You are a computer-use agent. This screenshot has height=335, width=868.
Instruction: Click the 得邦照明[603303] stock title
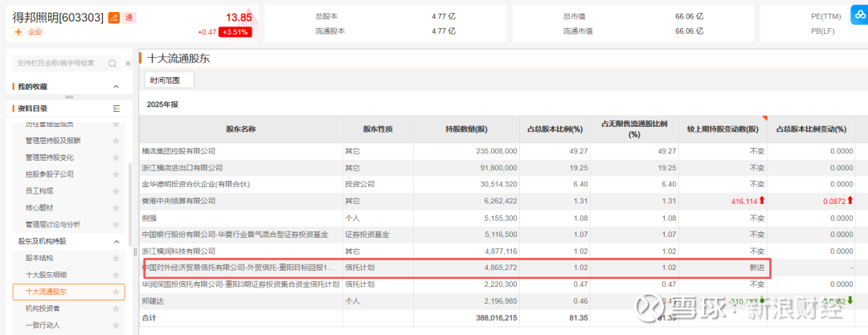pos(58,18)
